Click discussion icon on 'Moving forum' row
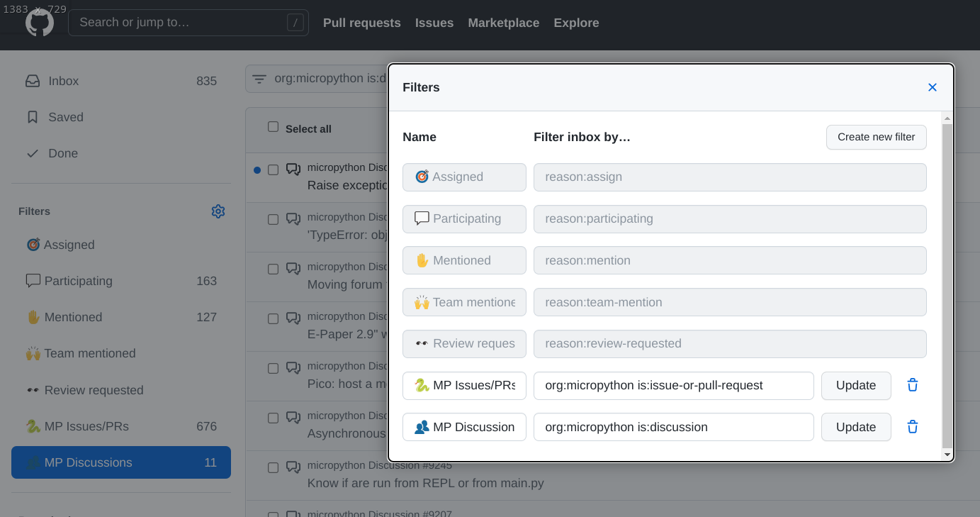The width and height of the screenshot is (980, 517). pos(293,269)
